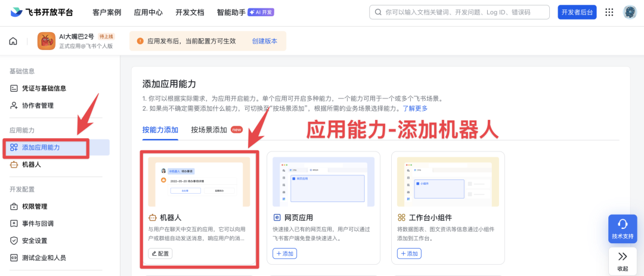This screenshot has width=644, height=276.
Task: Select 机器人 in the sidebar
Action: click(31, 165)
